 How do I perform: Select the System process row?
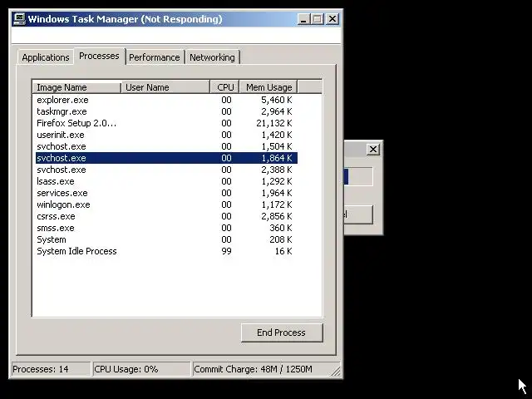click(x=166, y=239)
